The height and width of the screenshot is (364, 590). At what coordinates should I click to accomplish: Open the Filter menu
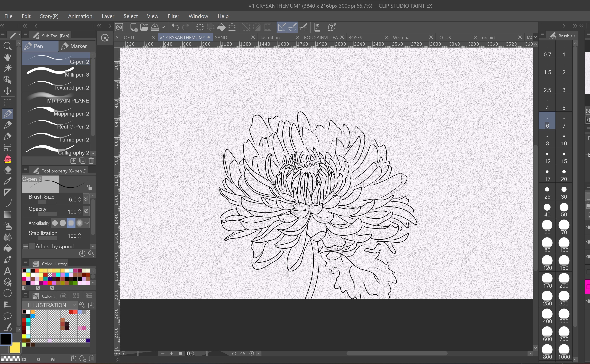[173, 16]
